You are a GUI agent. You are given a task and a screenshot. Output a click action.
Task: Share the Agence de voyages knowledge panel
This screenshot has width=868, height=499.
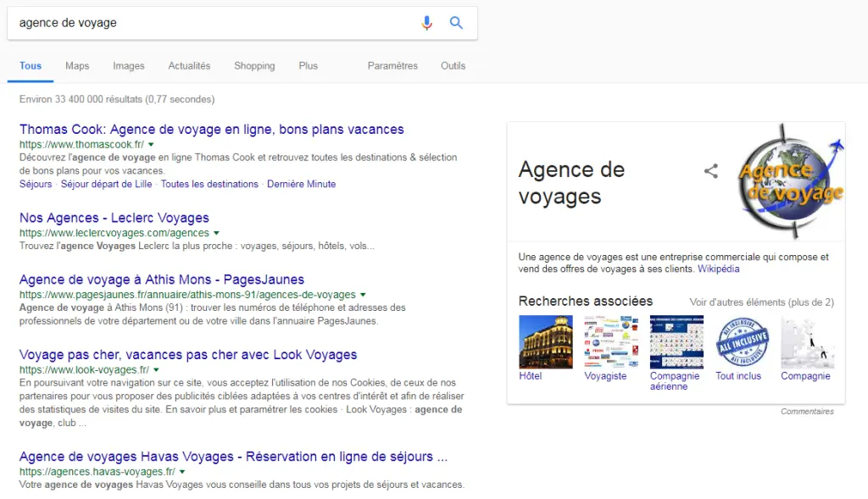[x=711, y=171]
